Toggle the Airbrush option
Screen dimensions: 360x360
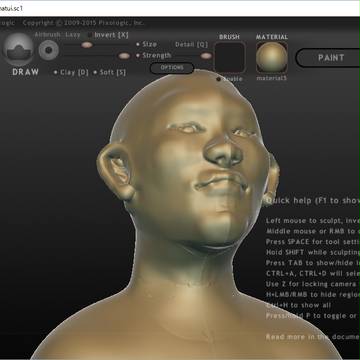[48, 35]
